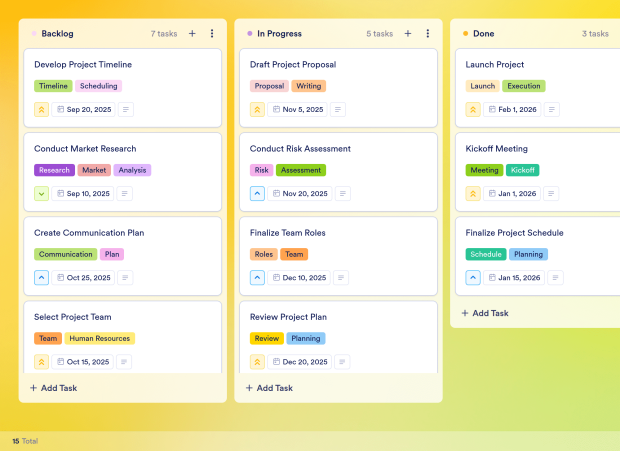
Task: Click priority arrow on Finalize Project Schedule
Action: coord(473,278)
